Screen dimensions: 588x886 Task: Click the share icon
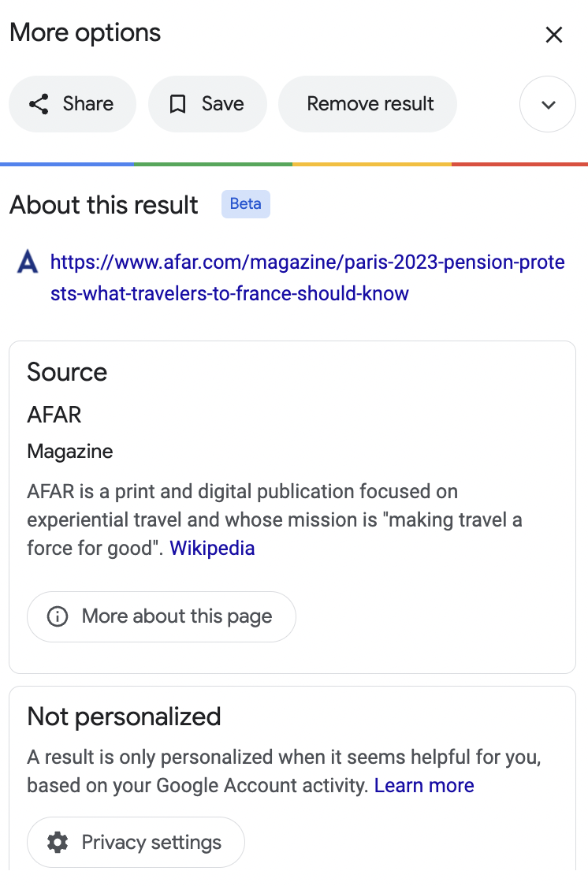tap(39, 104)
